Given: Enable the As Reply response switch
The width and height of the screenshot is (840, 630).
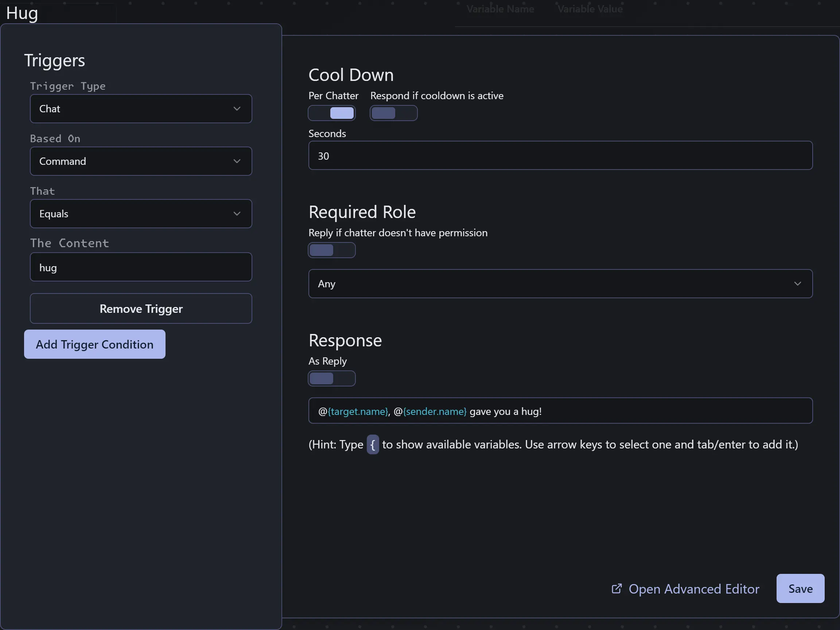Looking at the screenshot, I should click(331, 378).
